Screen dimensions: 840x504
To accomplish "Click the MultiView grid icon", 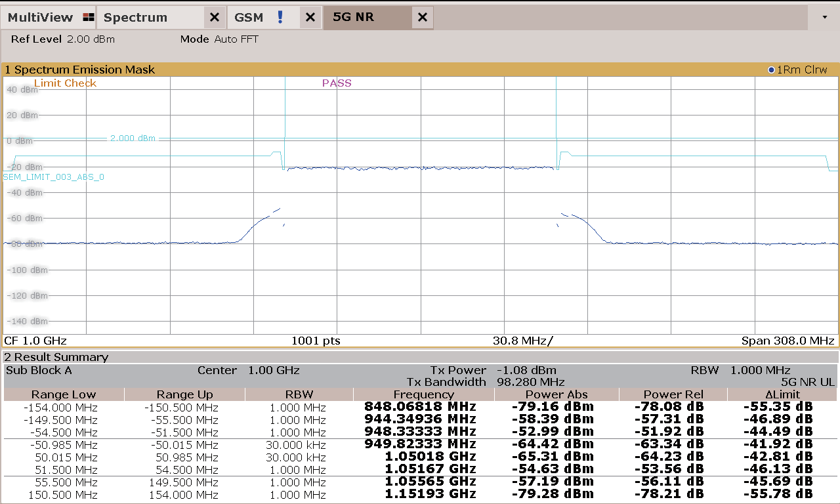I will [x=89, y=18].
